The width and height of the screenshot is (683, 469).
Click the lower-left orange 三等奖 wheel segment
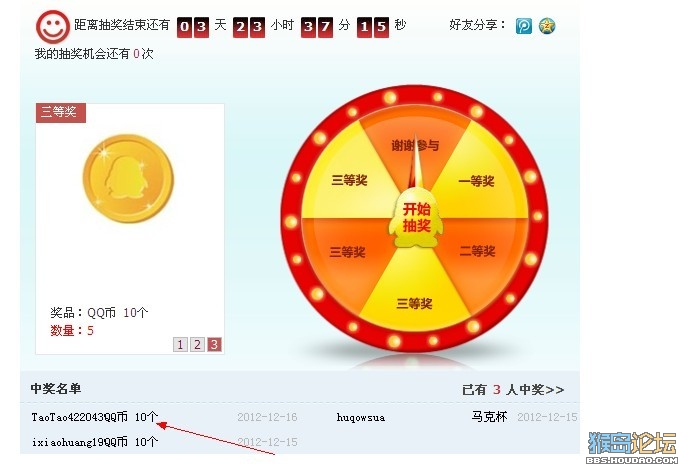coord(347,252)
